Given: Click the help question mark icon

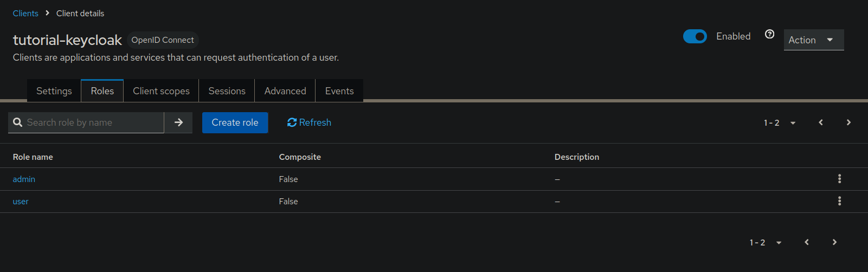Looking at the screenshot, I should tap(769, 34).
